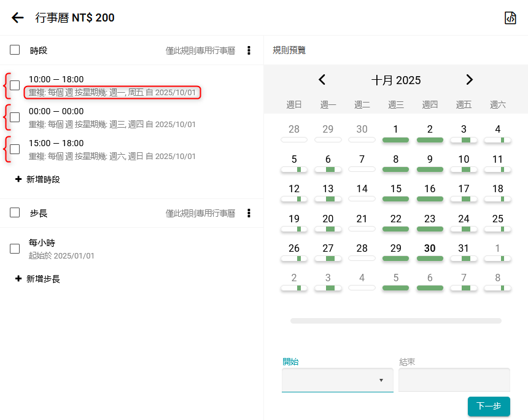
Task: Go to next month in calendar
Action: pos(470,80)
